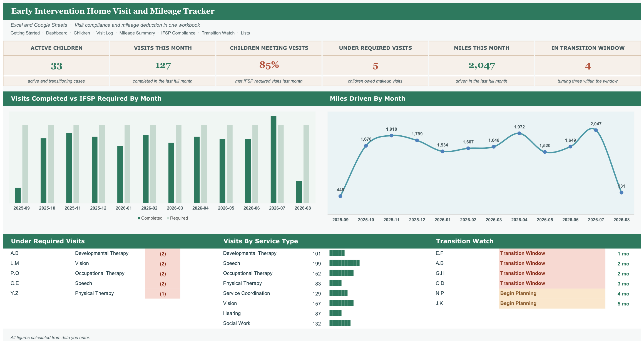
Task: Select the 85% children meeting visits value
Action: point(269,65)
